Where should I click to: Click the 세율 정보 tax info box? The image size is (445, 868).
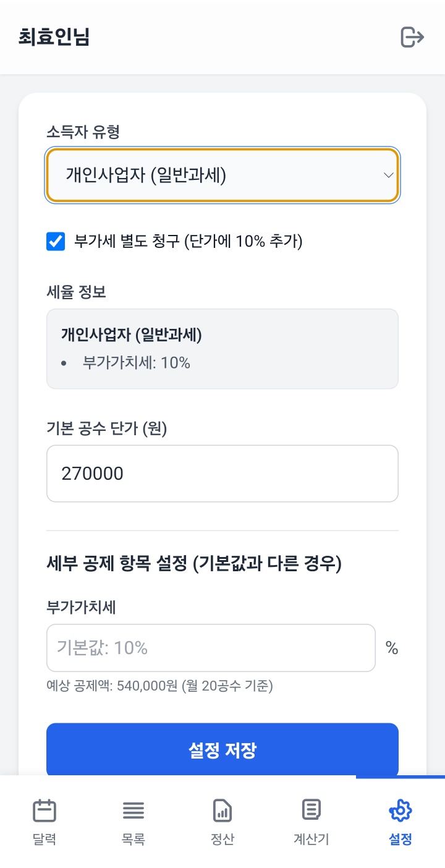point(222,349)
